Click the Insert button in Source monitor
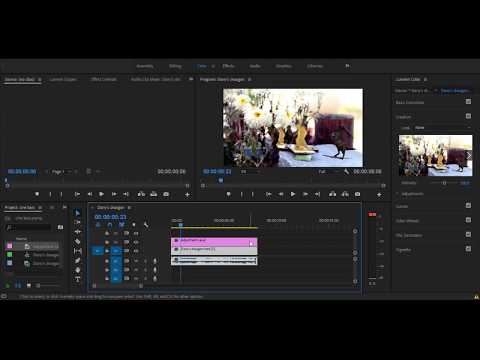480x360 pixels. click(141, 194)
